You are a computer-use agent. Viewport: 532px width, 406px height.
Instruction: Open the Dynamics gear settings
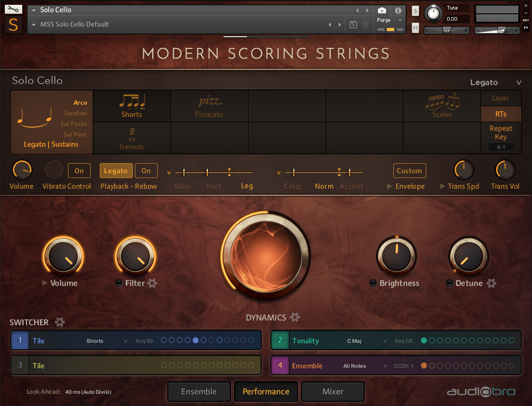[x=295, y=317]
